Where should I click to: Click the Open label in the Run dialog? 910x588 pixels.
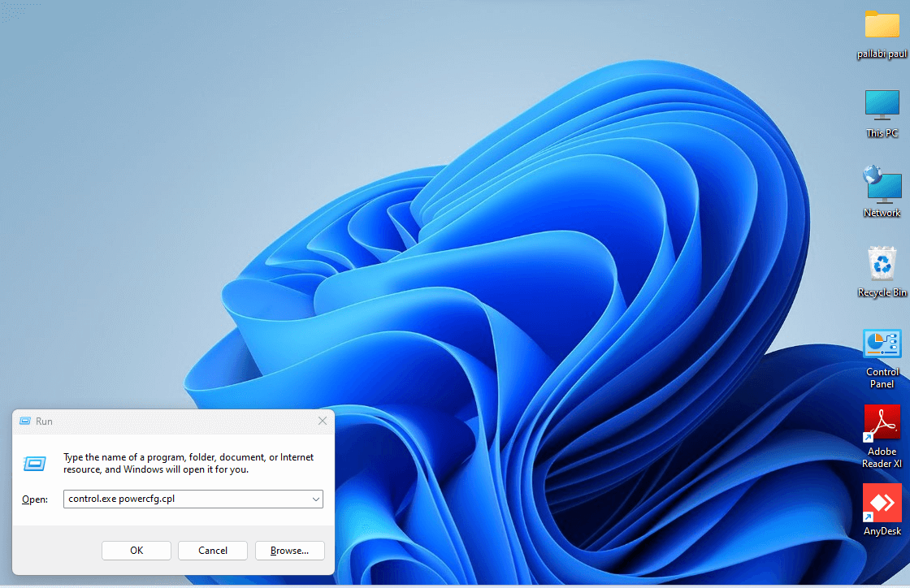click(34, 499)
